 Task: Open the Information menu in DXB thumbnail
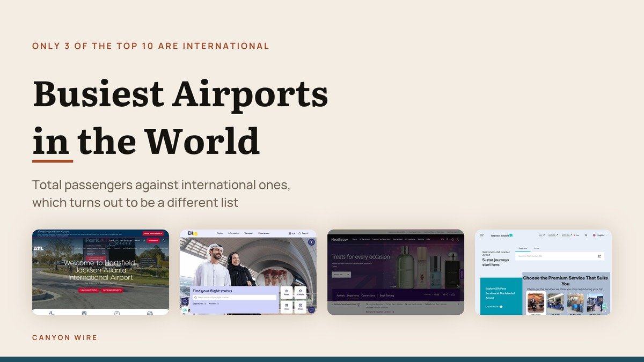click(233, 233)
